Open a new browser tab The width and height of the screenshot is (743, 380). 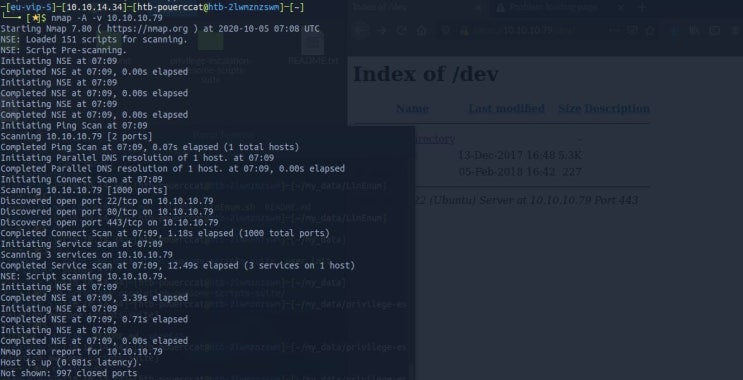pyautogui.click(x=641, y=8)
